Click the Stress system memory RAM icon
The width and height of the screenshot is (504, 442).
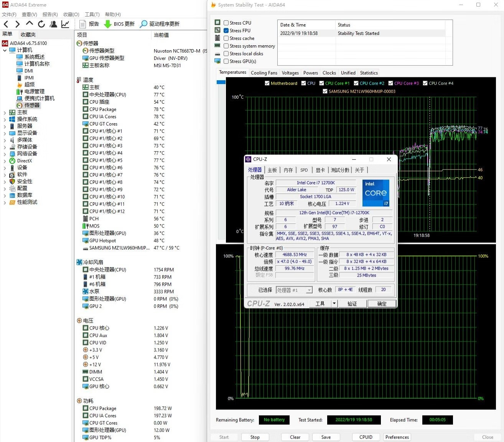pos(217,46)
